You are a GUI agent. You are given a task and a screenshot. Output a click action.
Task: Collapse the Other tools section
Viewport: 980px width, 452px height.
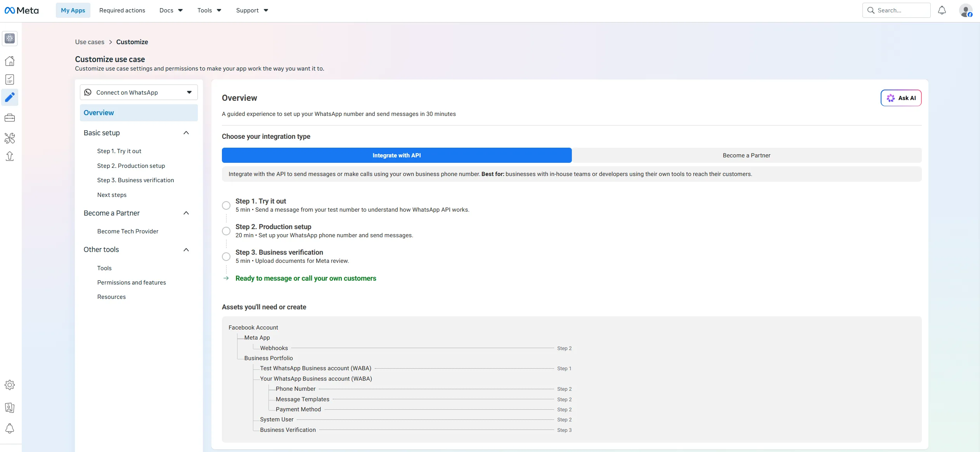[x=186, y=250]
